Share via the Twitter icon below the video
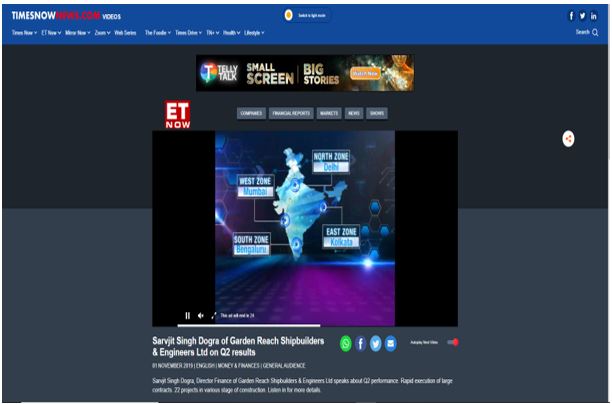 tap(375, 343)
